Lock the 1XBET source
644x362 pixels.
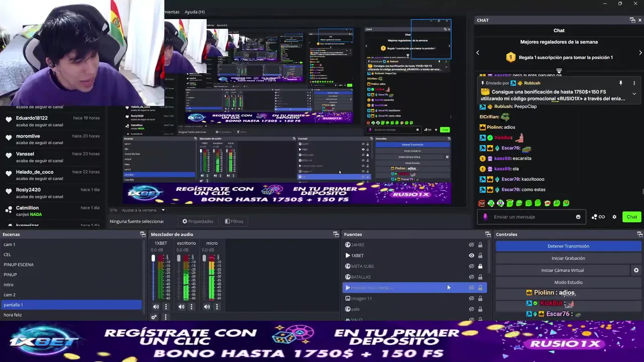click(480, 255)
